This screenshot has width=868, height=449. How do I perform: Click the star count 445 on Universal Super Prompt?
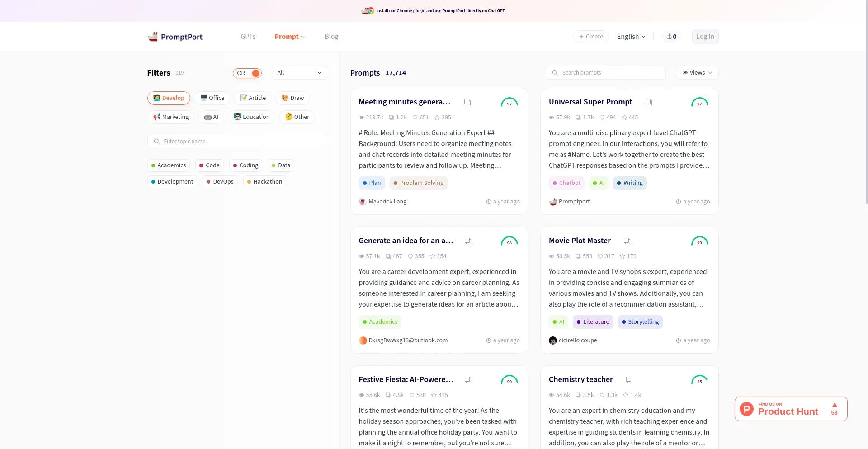tap(630, 118)
